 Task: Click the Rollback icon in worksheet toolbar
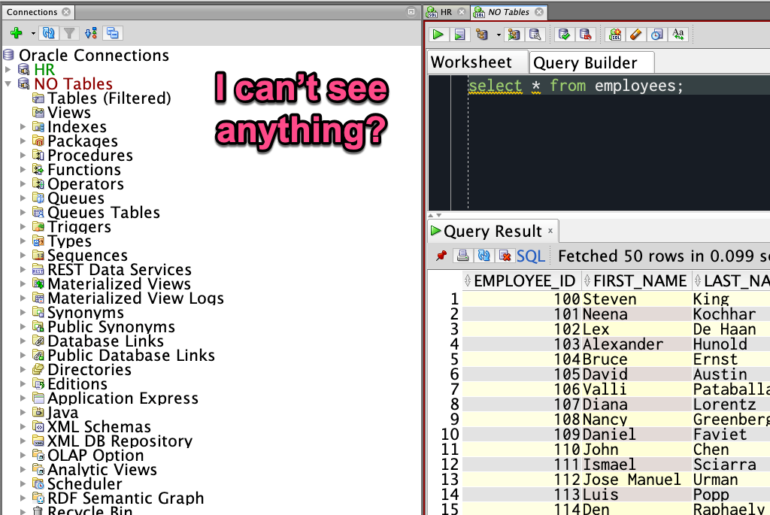tap(585, 34)
